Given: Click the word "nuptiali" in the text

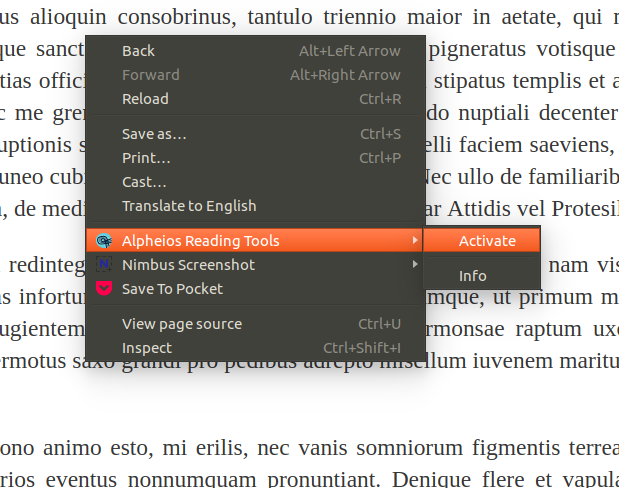Looking at the screenshot, I should click(493, 114).
